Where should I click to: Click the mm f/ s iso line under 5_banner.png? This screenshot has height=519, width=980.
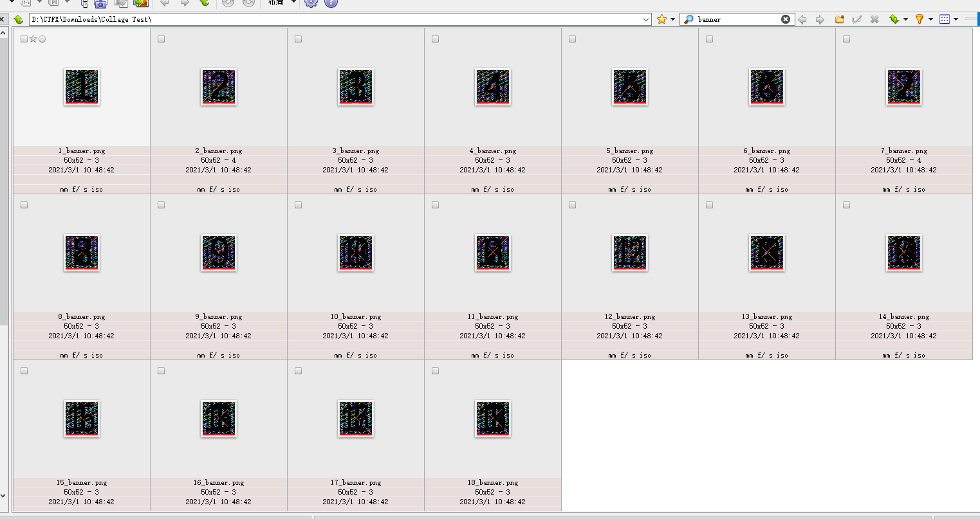630,190
